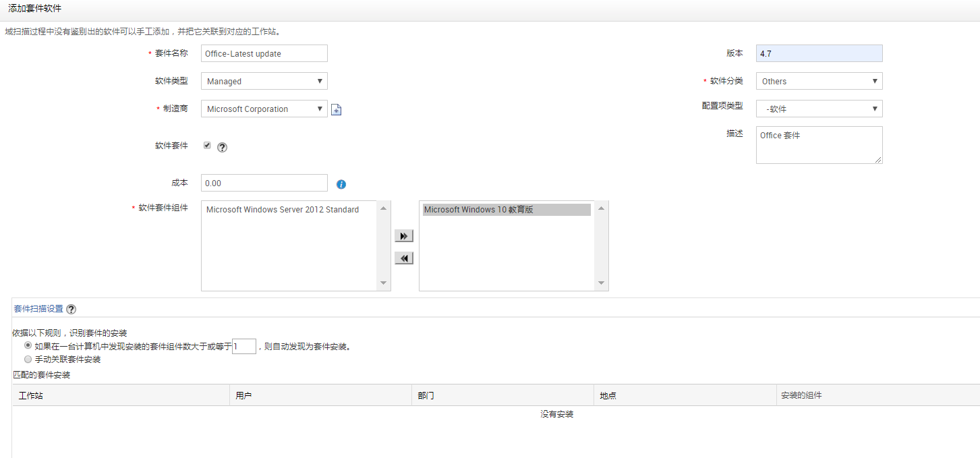The width and height of the screenshot is (980, 458).
Task: Select Microsoft Windows Server 2012 Standard item
Action: [283, 210]
